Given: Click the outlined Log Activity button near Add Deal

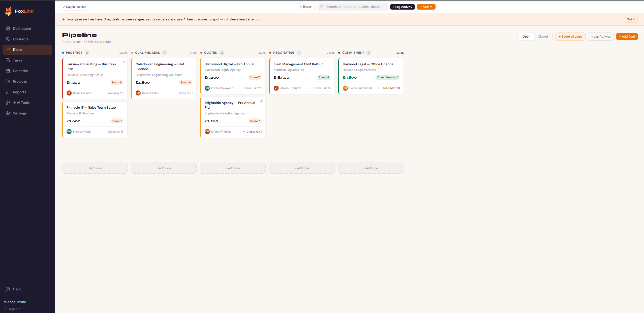Looking at the screenshot, I should (x=601, y=37).
